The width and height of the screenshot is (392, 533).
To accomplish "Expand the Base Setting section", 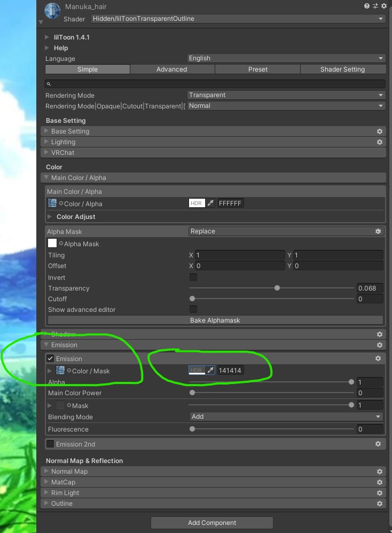I will click(214, 131).
